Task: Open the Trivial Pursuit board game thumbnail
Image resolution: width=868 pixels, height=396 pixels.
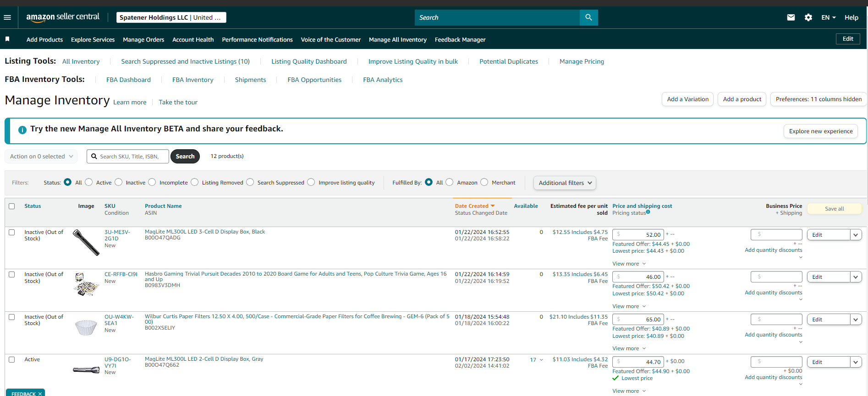Action: click(86, 284)
